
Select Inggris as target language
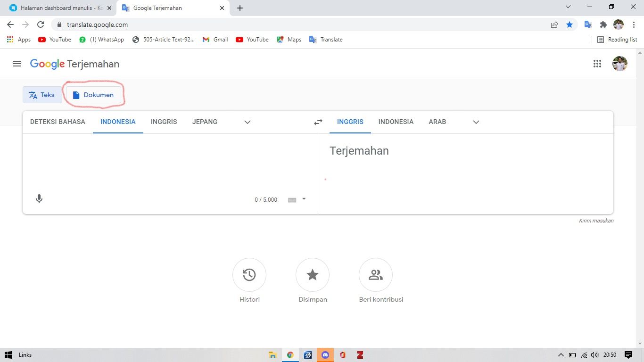point(350,122)
